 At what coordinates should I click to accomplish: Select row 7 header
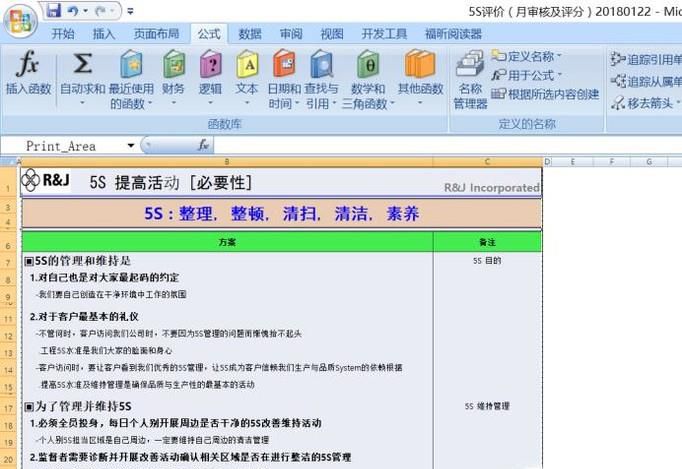click(x=8, y=263)
